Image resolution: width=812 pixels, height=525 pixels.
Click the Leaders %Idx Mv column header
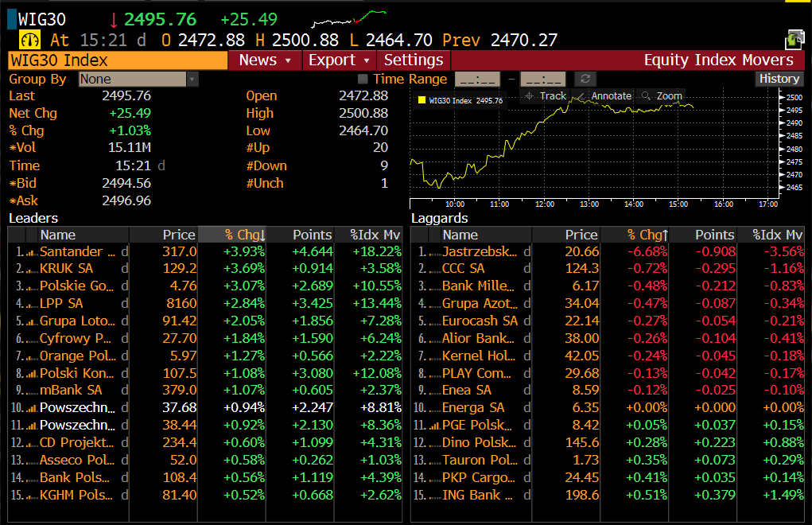tap(369, 235)
